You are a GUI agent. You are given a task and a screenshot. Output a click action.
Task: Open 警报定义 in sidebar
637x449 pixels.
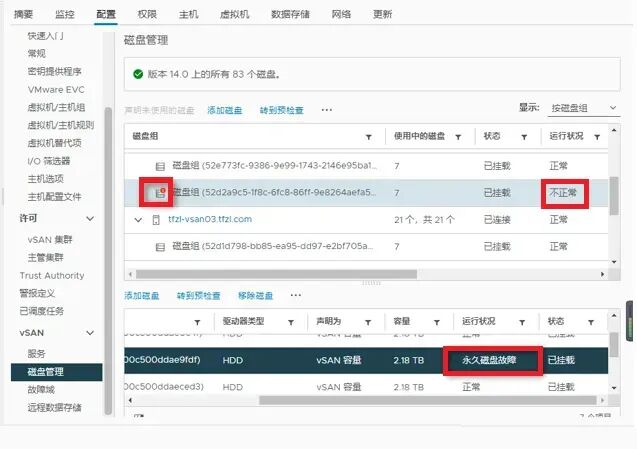pyautogui.click(x=37, y=293)
